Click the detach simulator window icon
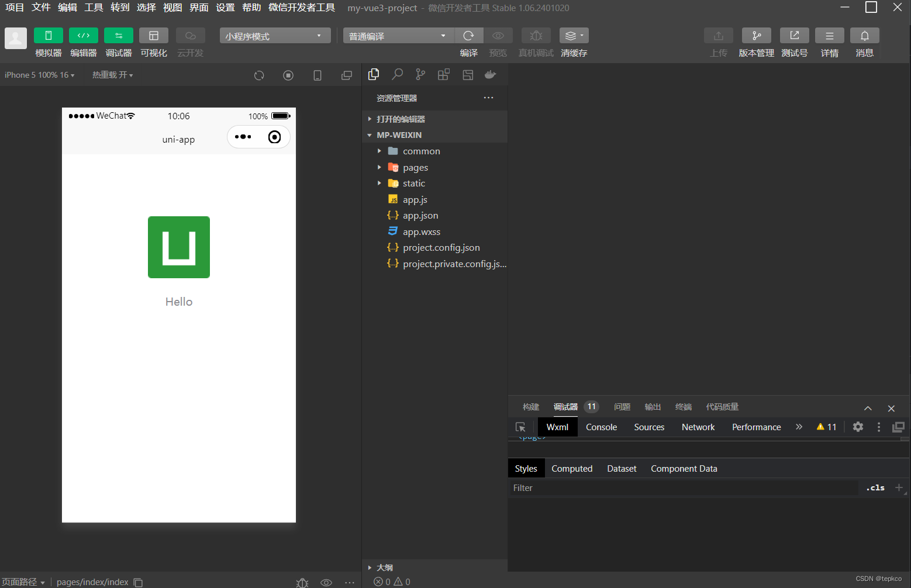Viewport: 911px width, 588px height. 347,75
